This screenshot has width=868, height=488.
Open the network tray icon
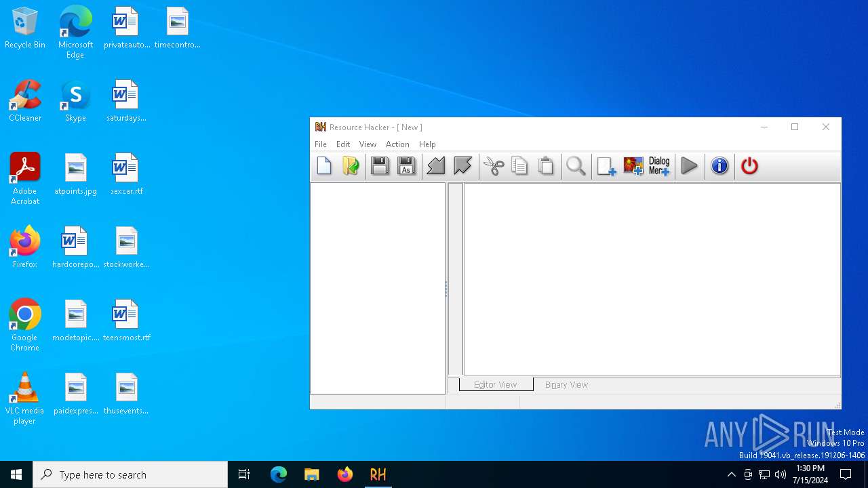[764, 474]
